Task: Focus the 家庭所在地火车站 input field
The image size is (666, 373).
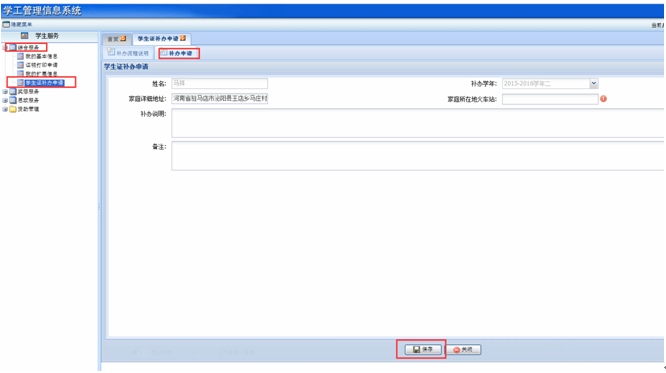Action: pos(550,99)
